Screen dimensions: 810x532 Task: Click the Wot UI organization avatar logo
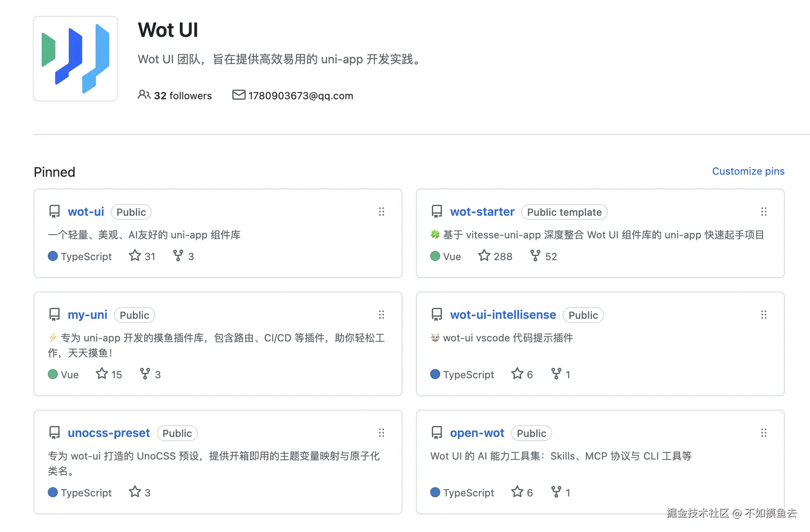click(75, 59)
